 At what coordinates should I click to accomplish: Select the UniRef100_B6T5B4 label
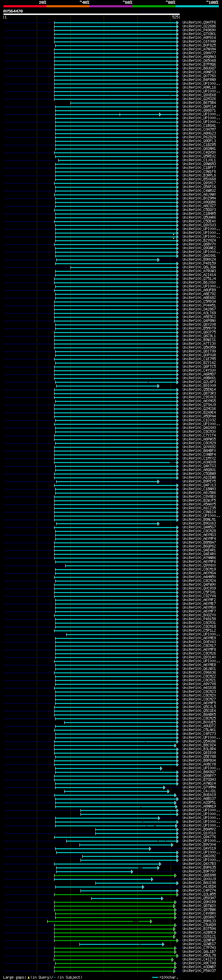point(199,103)
